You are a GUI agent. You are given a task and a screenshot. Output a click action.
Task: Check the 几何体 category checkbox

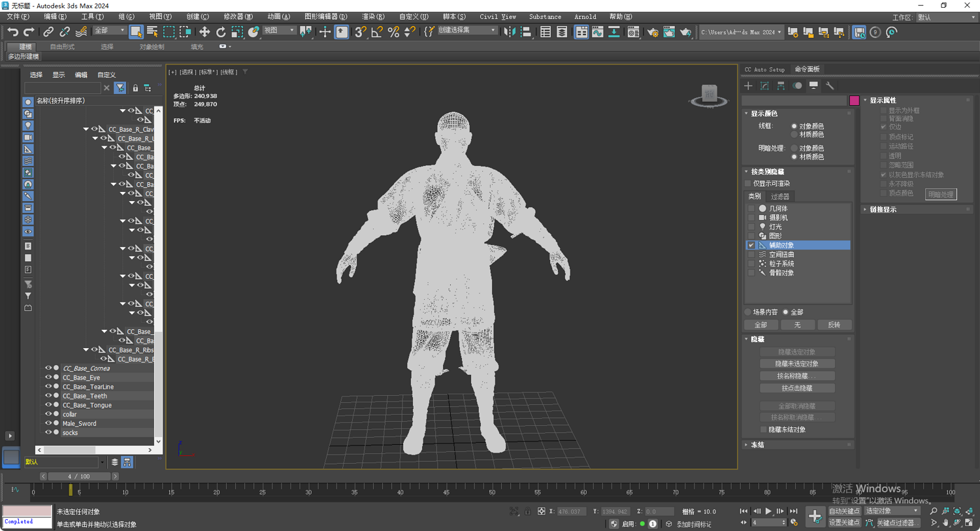(x=751, y=208)
